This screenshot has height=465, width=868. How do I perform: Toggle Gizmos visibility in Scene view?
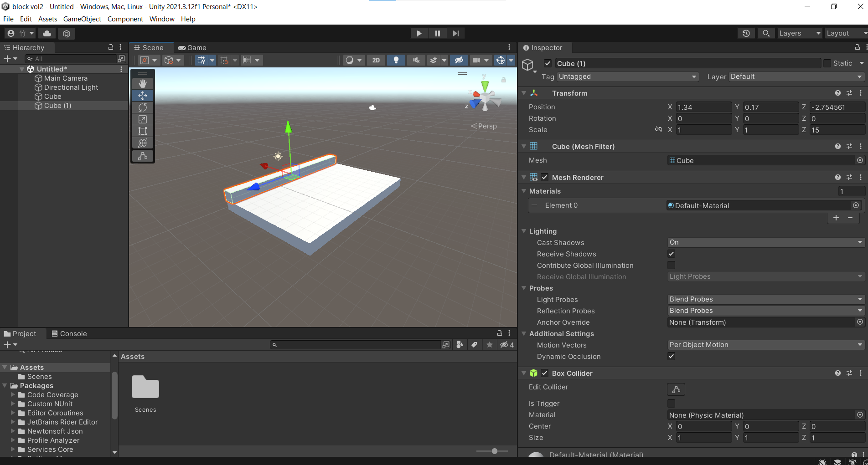tap(501, 60)
